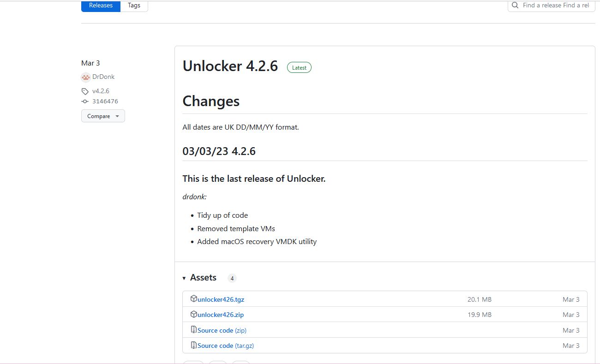
Task: Click the 'Added macOS recovery VMDK utility' bullet
Action: click(257, 241)
